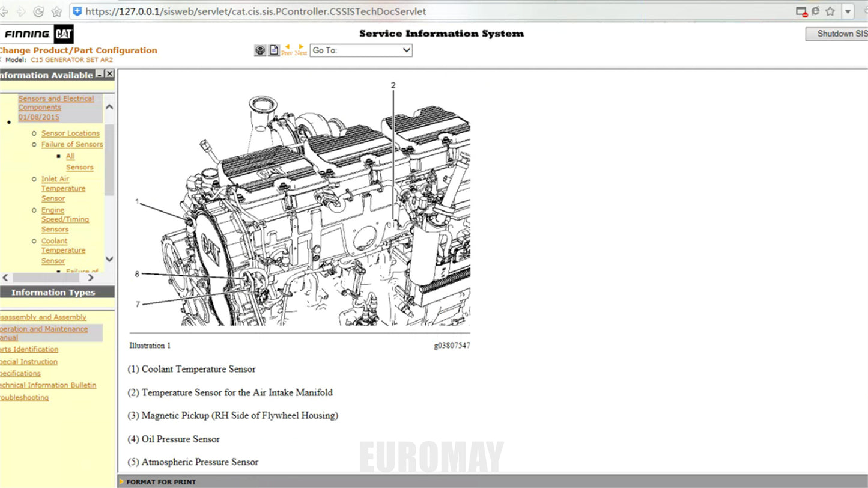Go to the previous document with Prev arrow
This screenshot has width=868, height=488.
coord(287,50)
